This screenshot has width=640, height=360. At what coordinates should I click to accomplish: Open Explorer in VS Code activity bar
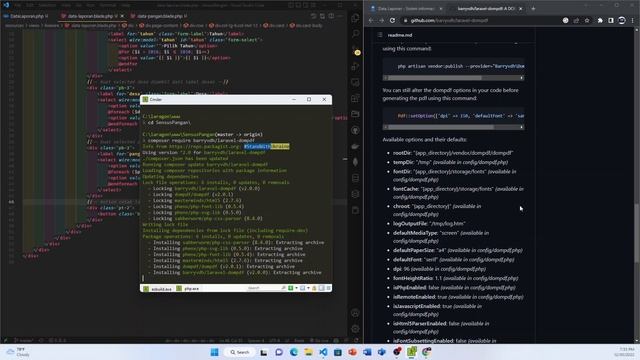click(x=356, y=18)
